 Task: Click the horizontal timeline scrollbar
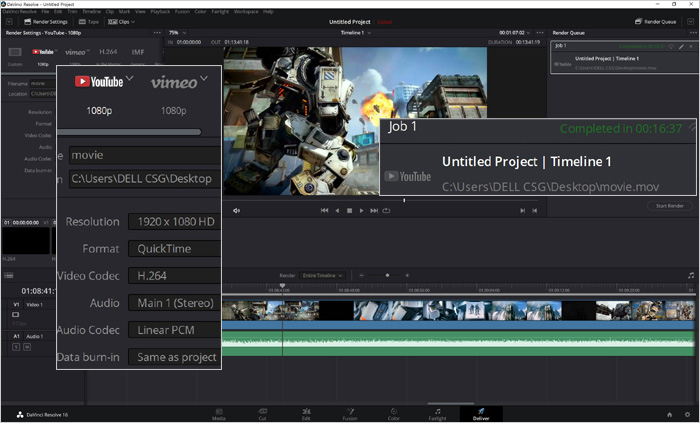tap(451, 403)
